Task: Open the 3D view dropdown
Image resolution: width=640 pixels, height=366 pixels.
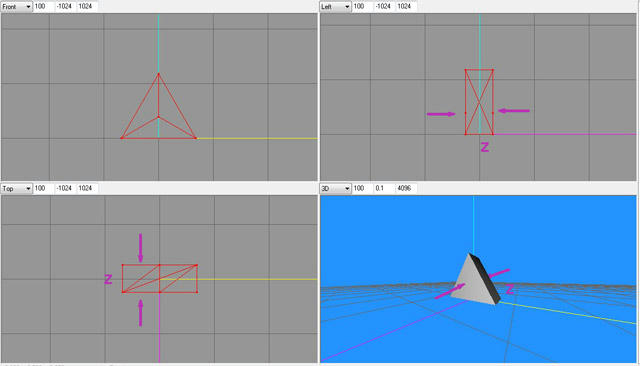Action: (335, 189)
